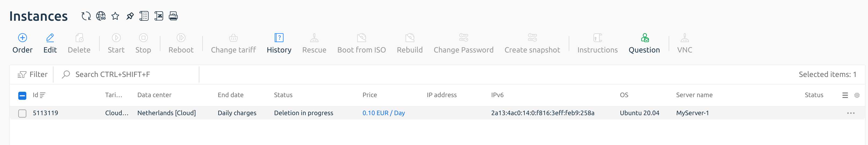The image size is (868, 145).
Task: Open the Order new instance tool
Action: (x=22, y=44)
